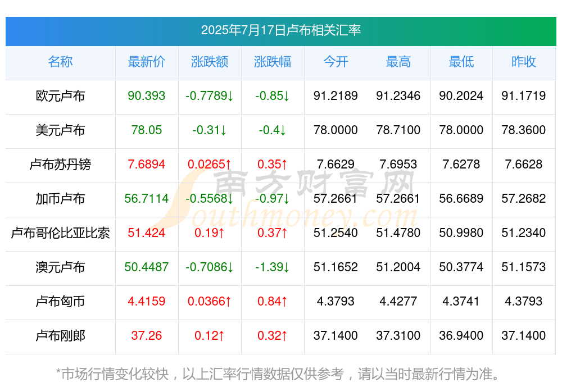
Task: Click change percent -1.39↓
Action: pos(273,267)
